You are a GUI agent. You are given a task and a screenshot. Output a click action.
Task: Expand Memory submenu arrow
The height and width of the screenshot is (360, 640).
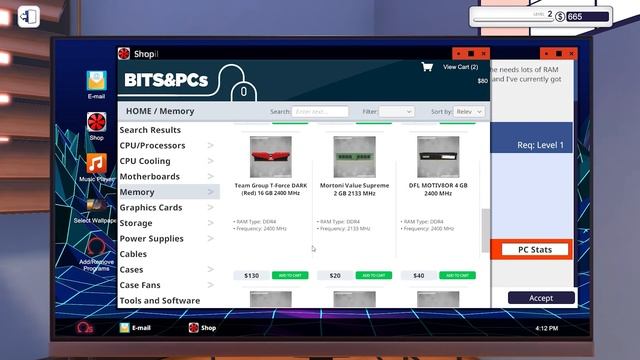[x=211, y=192]
